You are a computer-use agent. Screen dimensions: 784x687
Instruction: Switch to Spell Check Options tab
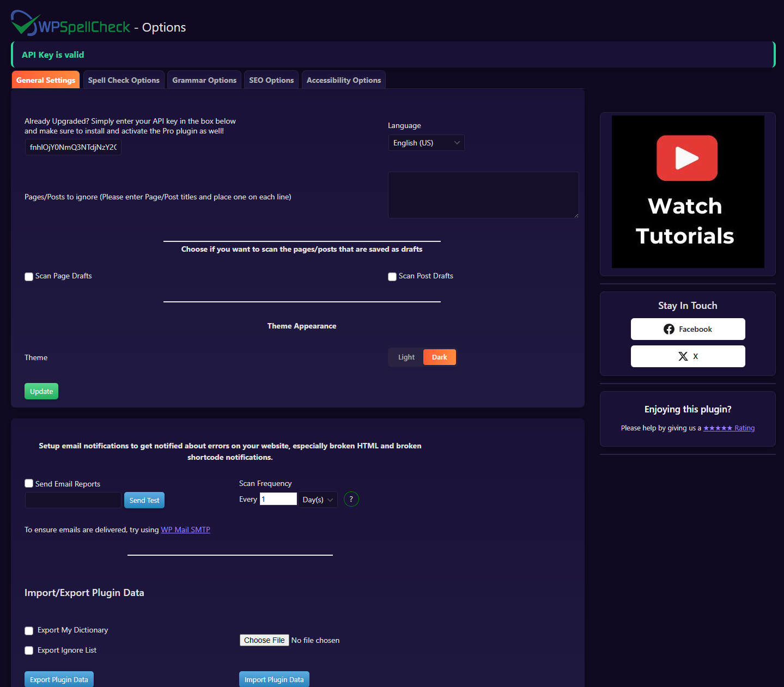124,80
